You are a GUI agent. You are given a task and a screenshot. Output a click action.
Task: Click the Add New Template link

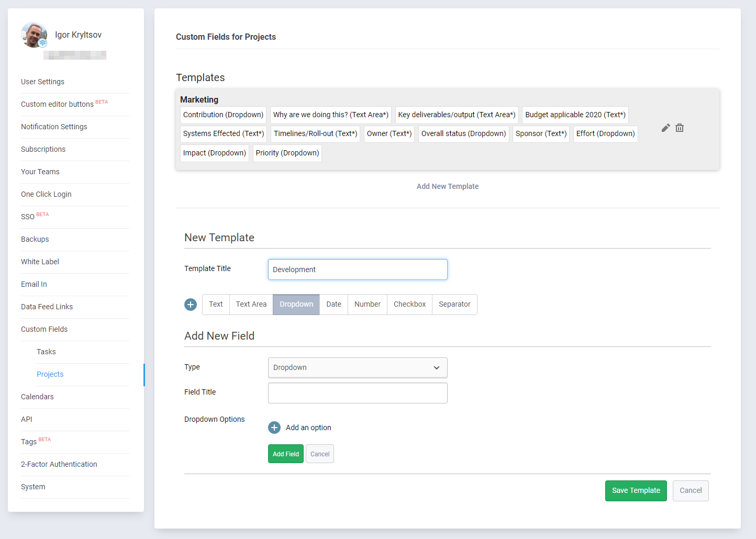[447, 186]
